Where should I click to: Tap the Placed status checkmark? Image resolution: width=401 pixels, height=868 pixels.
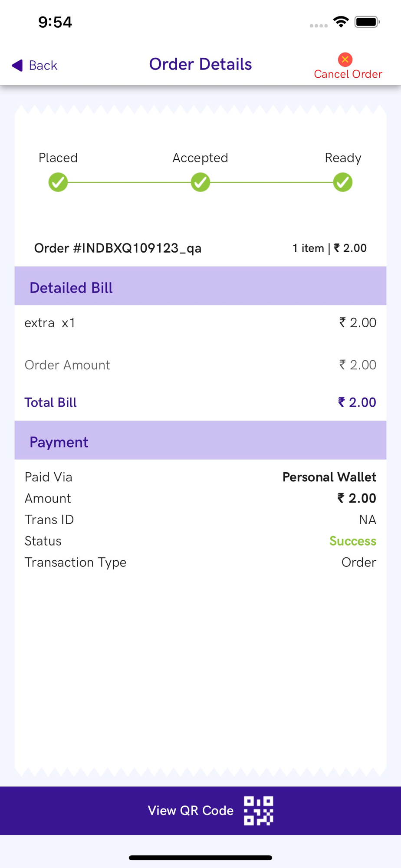tap(58, 182)
